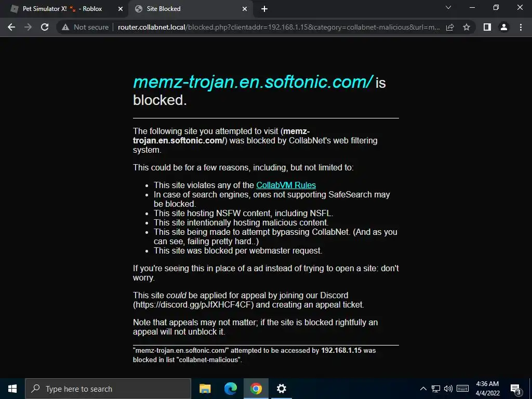Viewport: 532px width, 399px height.
Task: Launch Microsoft Edge from taskbar
Action: (x=230, y=389)
